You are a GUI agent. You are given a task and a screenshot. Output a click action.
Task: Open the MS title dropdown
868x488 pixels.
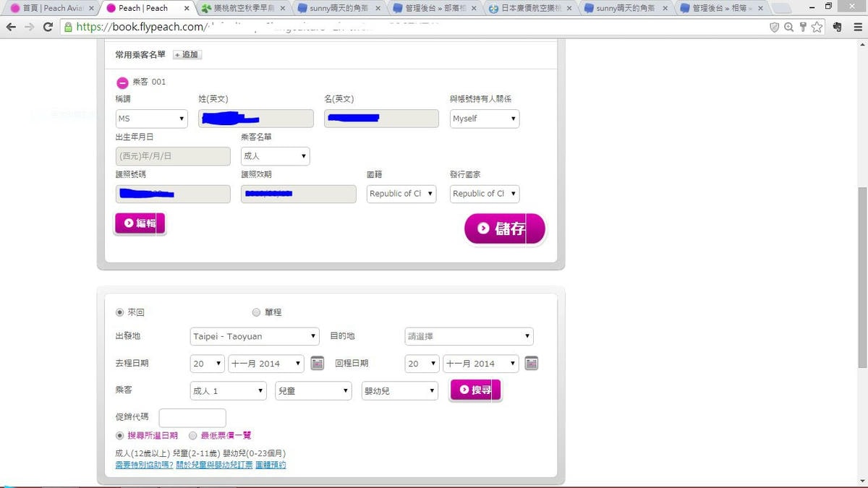click(x=151, y=119)
